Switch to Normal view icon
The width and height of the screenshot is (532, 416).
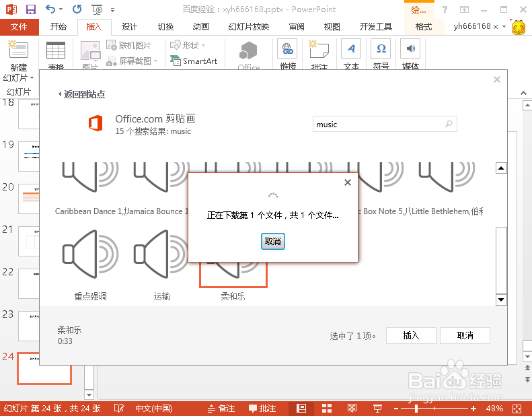click(x=301, y=408)
